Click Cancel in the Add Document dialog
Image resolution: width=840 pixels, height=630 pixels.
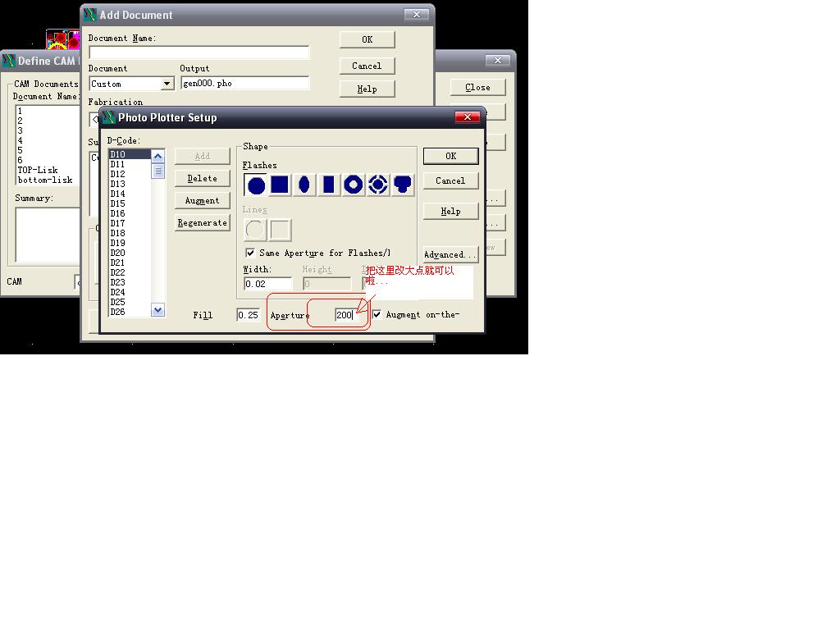367,66
